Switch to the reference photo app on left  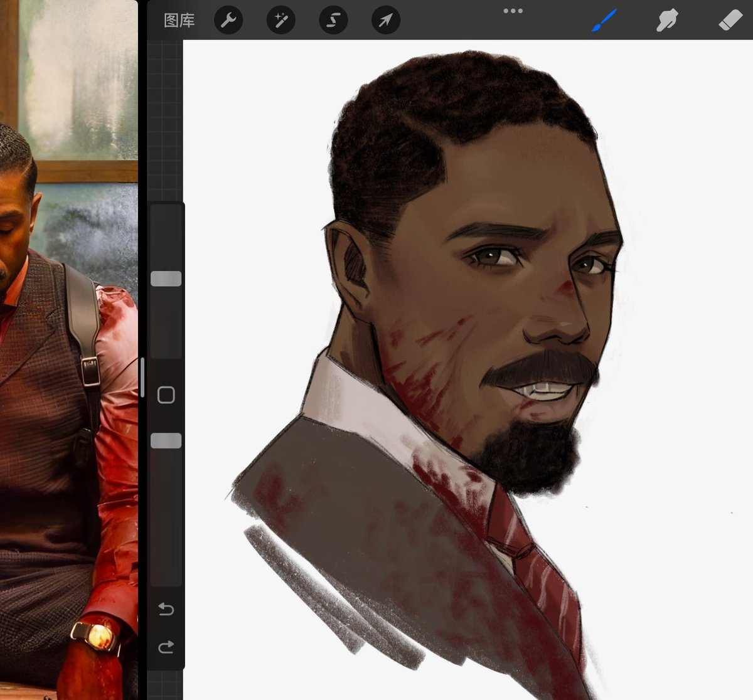pyautogui.click(x=69, y=350)
